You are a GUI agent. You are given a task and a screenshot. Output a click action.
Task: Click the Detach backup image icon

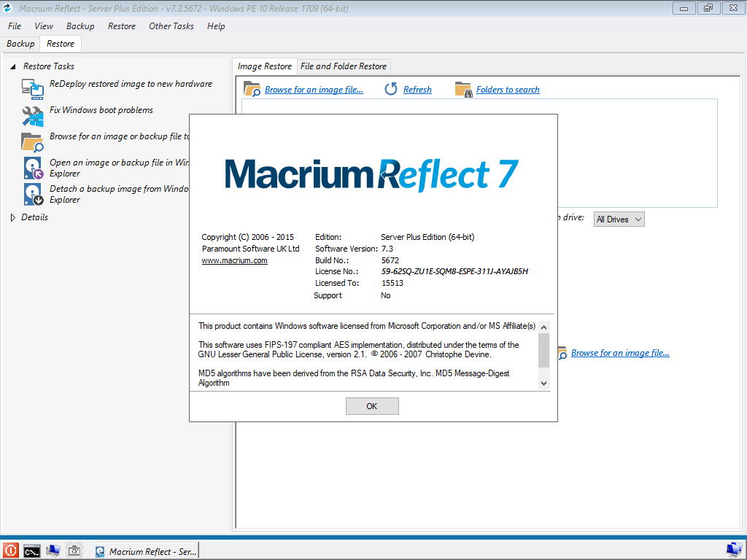click(33, 194)
